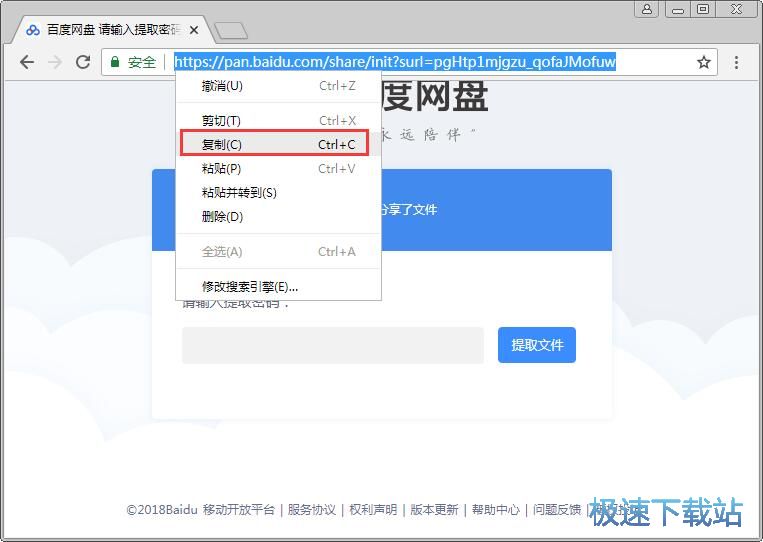Choose 剪切(T) from the context menu

[x=278, y=120]
